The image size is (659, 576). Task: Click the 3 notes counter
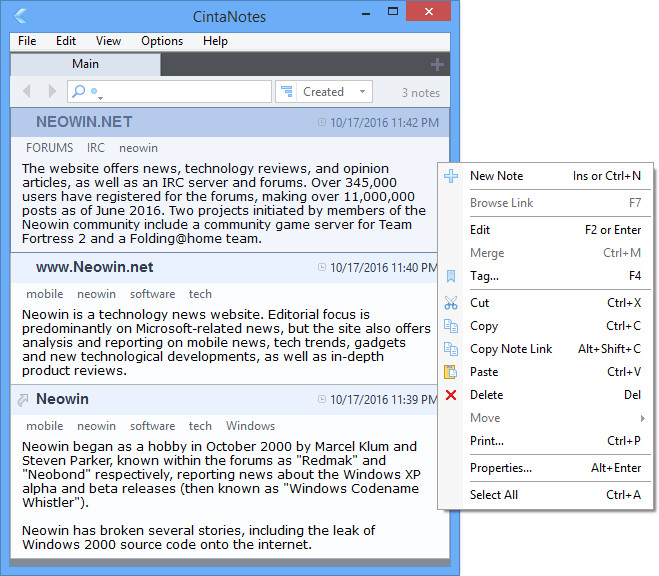[x=421, y=92]
